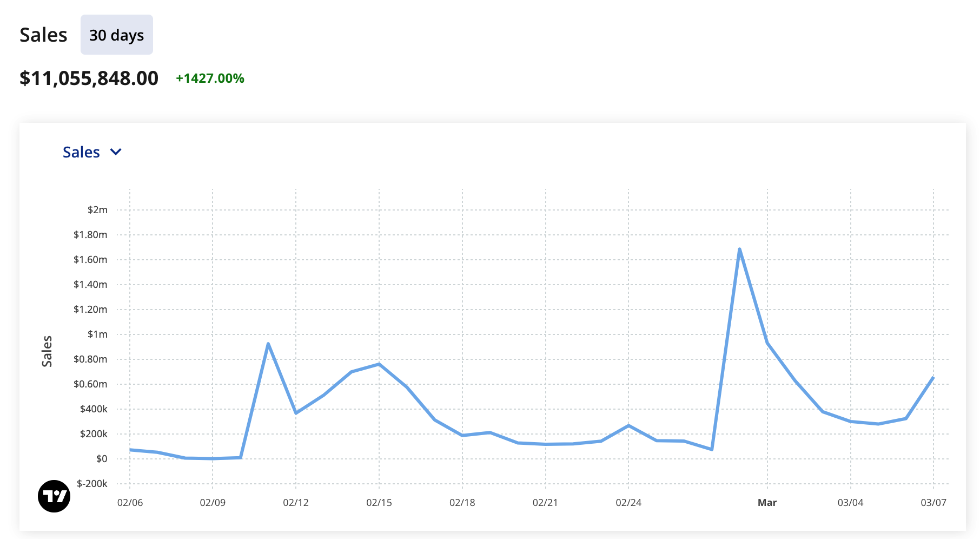Click the $1m value axis label

[x=97, y=334]
